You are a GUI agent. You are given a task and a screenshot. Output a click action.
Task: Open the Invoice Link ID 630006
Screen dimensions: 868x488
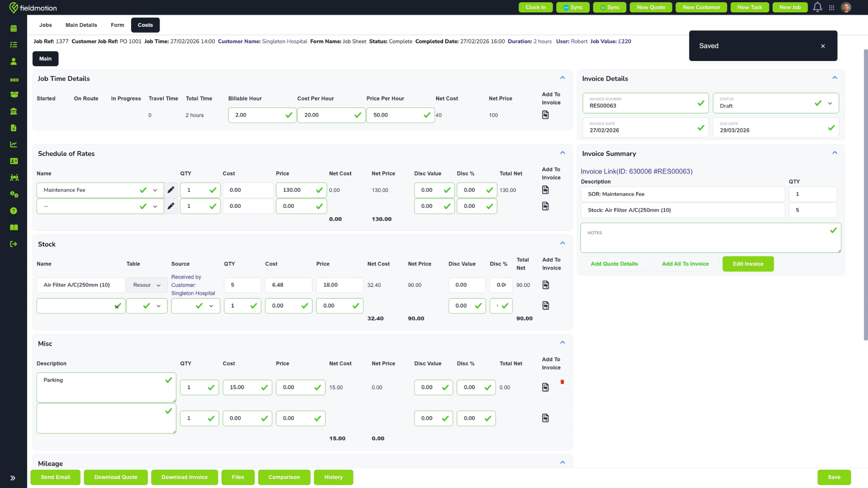636,171
